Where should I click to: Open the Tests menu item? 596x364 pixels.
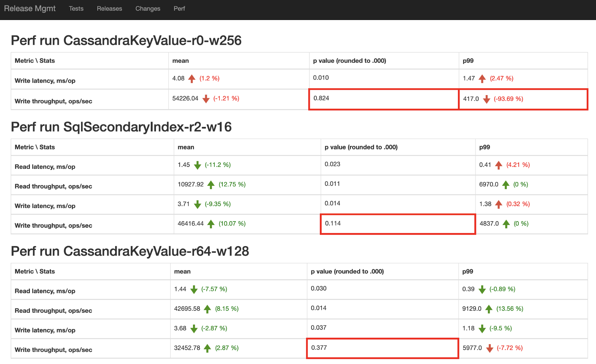point(76,9)
